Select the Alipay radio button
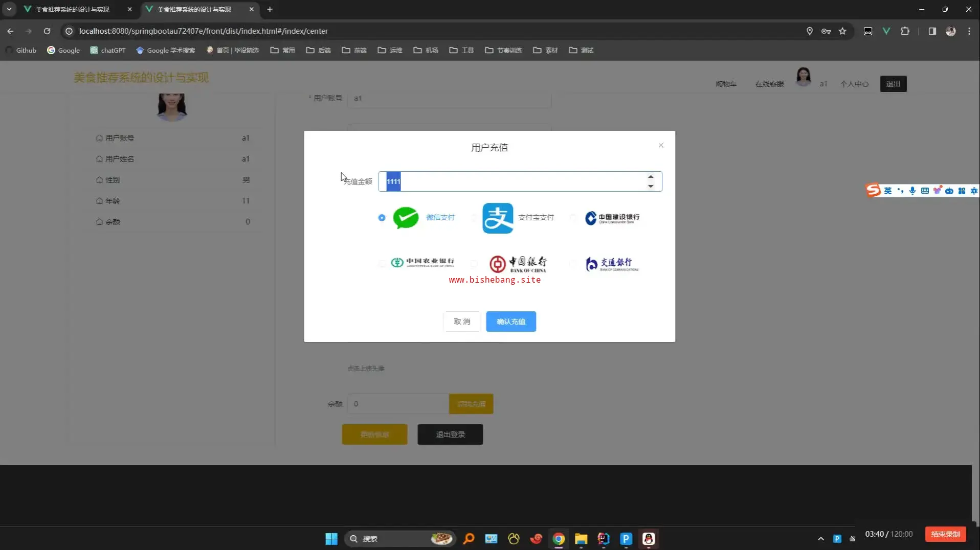The image size is (980, 550). pyautogui.click(x=474, y=218)
